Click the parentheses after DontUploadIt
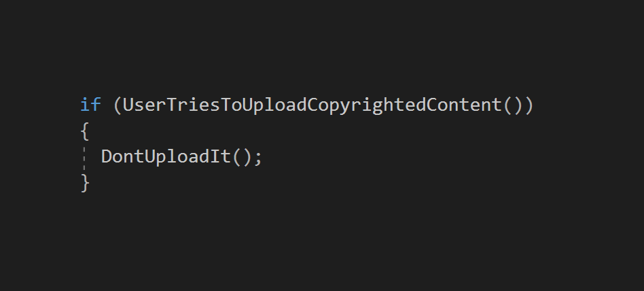 click(x=242, y=157)
